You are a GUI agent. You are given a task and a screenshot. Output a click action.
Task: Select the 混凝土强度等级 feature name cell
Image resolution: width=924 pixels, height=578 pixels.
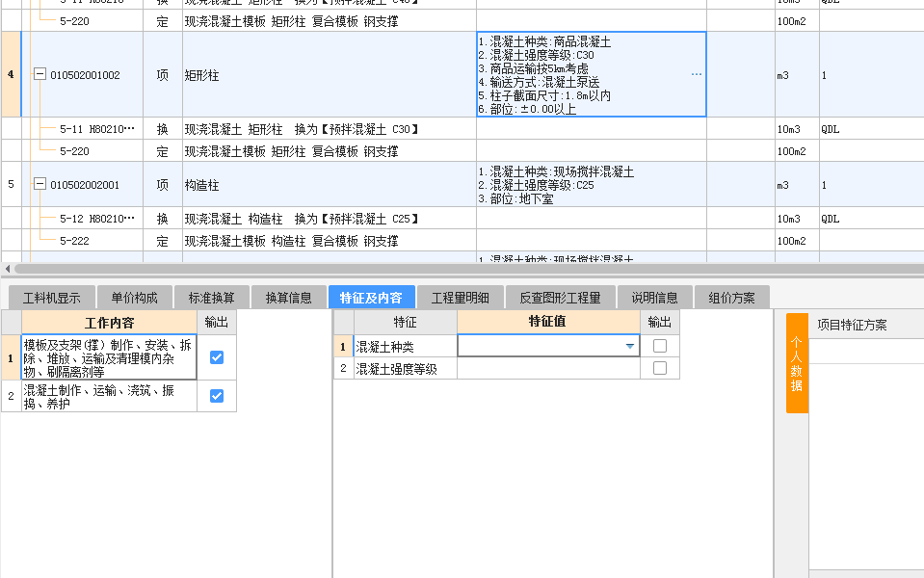coord(406,368)
